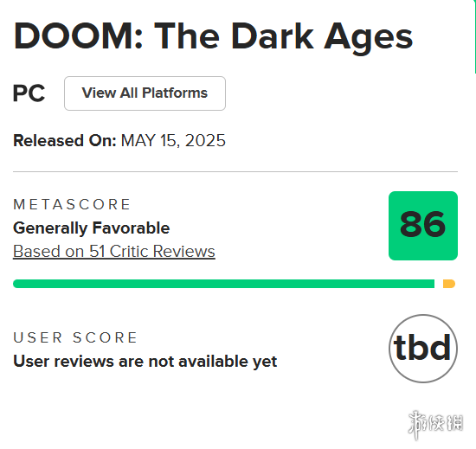The image size is (476, 449).
Task: Open Based on 51 Critic Reviews link
Action: click(x=114, y=252)
